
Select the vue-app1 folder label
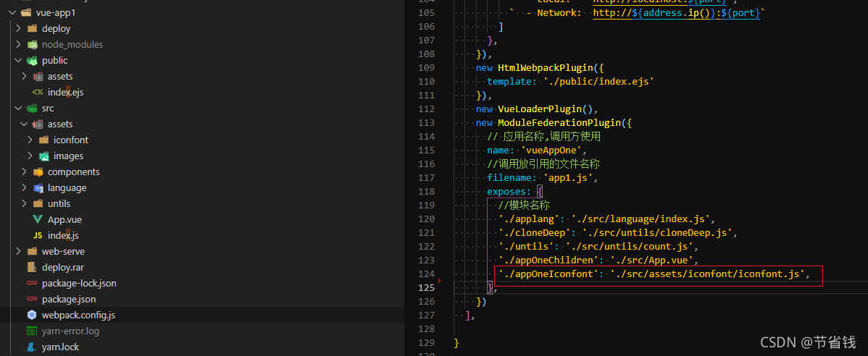55,12
